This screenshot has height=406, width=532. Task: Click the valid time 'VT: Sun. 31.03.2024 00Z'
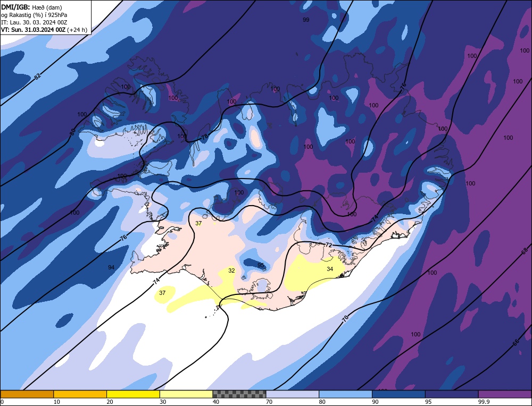[x=33, y=30]
